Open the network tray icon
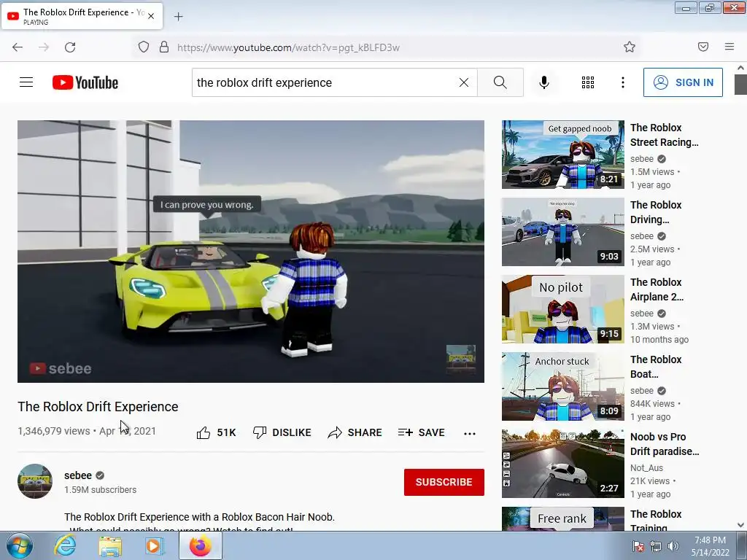The height and width of the screenshot is (560, 747). (656, 546)
